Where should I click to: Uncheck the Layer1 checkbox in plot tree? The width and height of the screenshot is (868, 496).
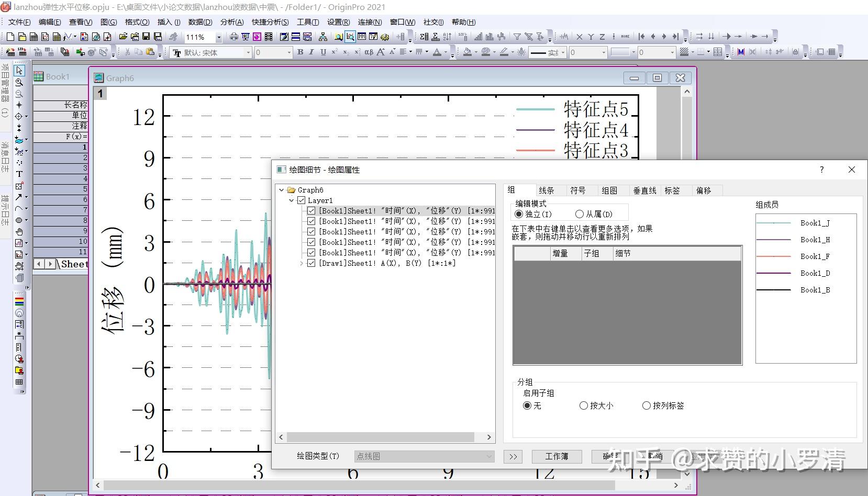pyautogui.click(x=301, y=200)
